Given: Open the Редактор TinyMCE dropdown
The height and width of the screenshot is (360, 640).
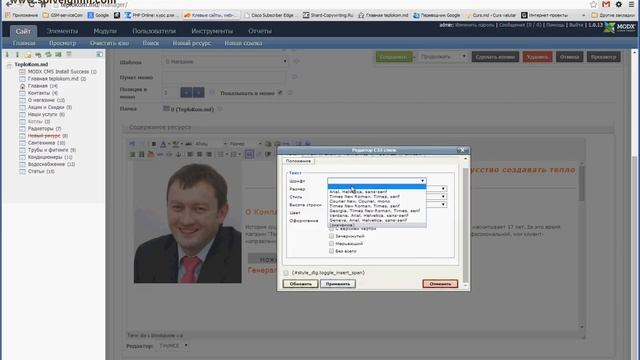Looking at the screenshot, I should pyautogui.click(x=173, y=346).
